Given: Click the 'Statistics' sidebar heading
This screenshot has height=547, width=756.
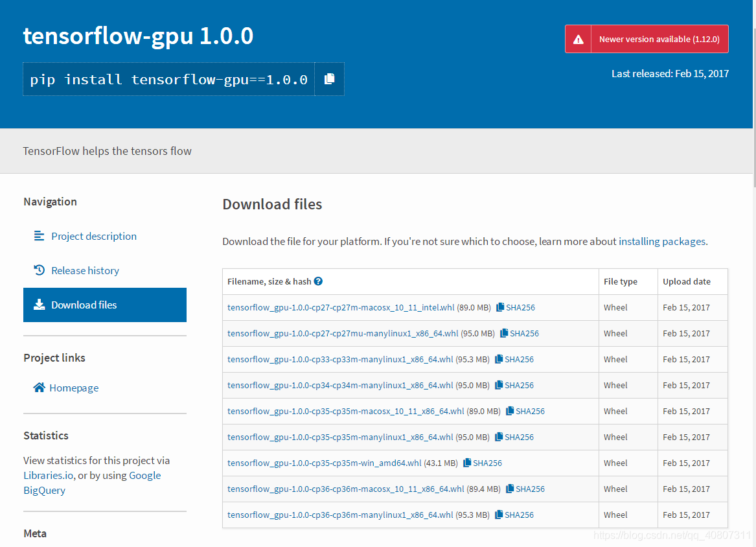Looking at the screenshot, I should point(46,435).
